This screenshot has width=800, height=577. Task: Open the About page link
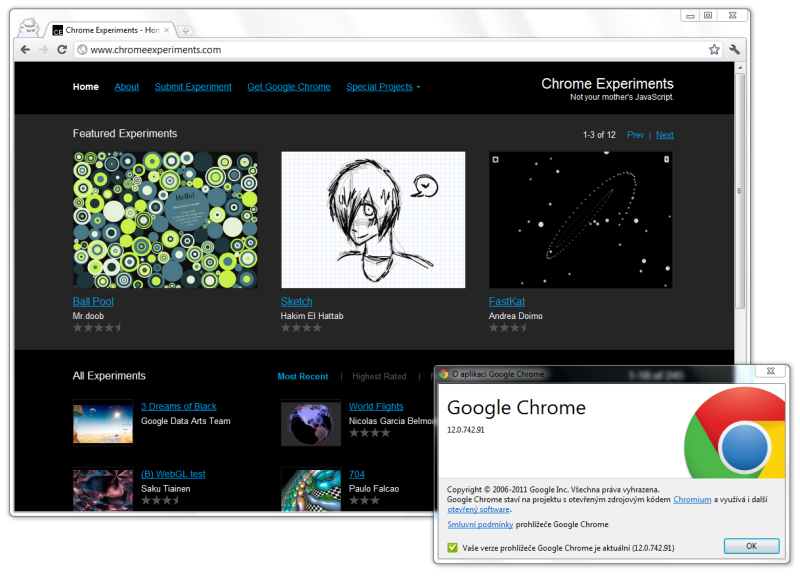coord(127,87)
